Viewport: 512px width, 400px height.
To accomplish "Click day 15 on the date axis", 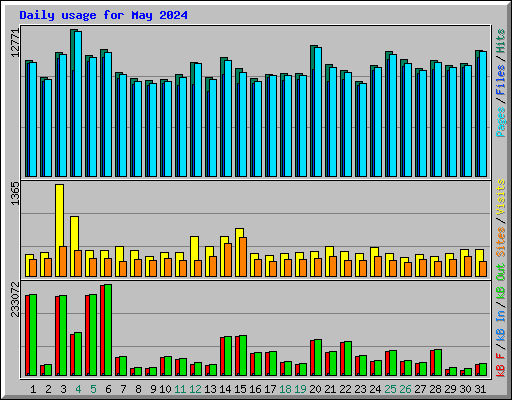I will [240, 389].
